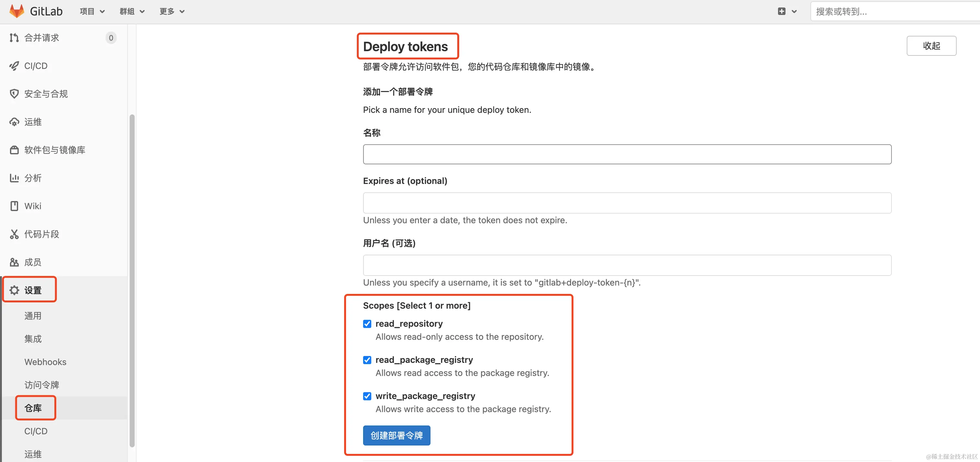Open the 项目 dropdown menu
This screenshot has height=462, width=980.
(x=92, y=11)
